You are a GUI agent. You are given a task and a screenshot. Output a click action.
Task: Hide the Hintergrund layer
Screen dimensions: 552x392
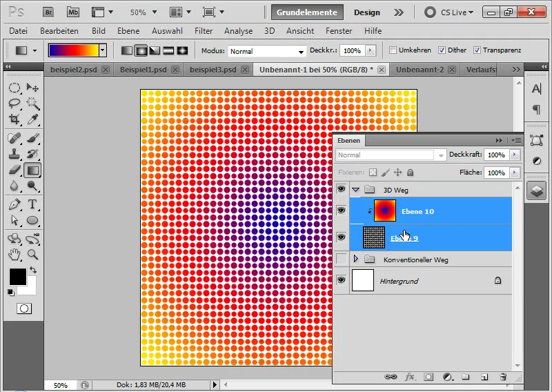pos(341,280)
